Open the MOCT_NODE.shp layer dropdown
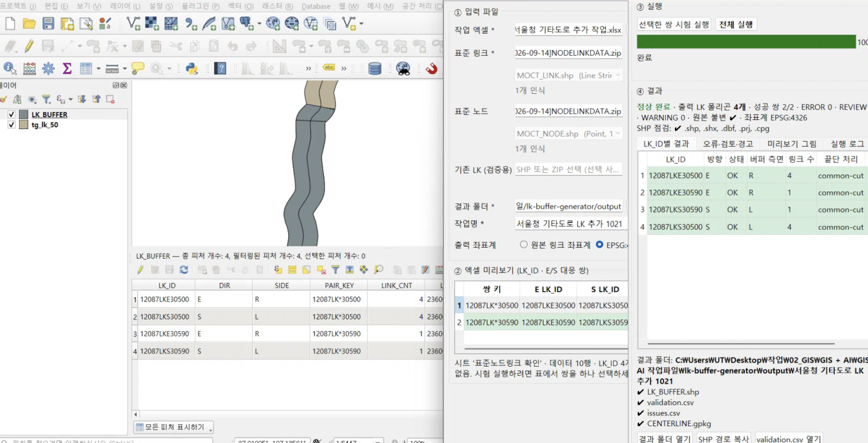The height and width of the screenshot is (443, 868). (x=568, y=133)
